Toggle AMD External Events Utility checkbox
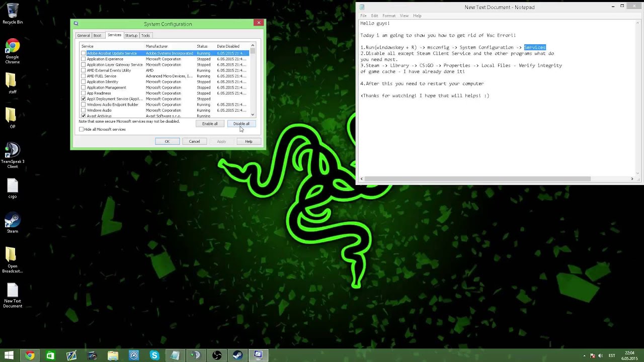 click(x=83, y=70)
